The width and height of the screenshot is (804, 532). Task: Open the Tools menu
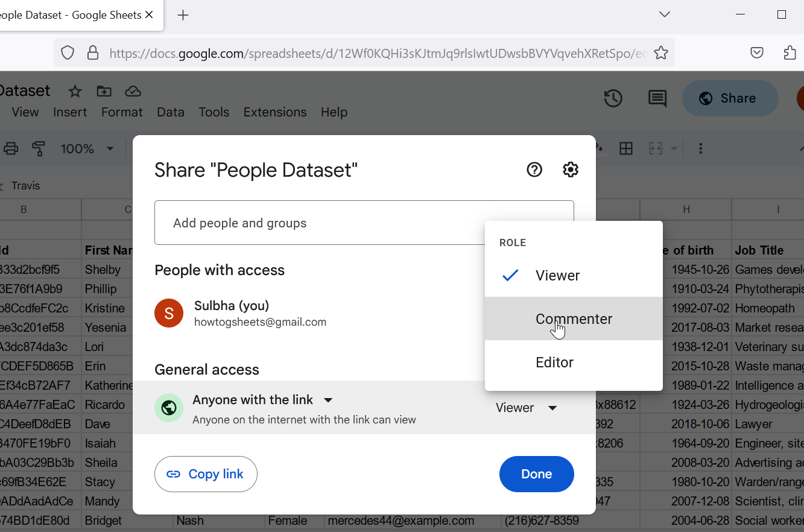click(x=214, y=112)
